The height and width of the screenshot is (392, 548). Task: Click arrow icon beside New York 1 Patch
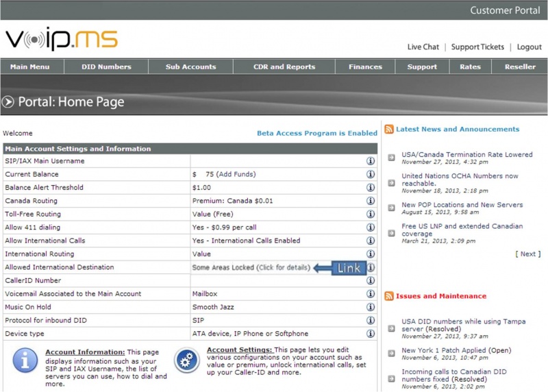391,354
